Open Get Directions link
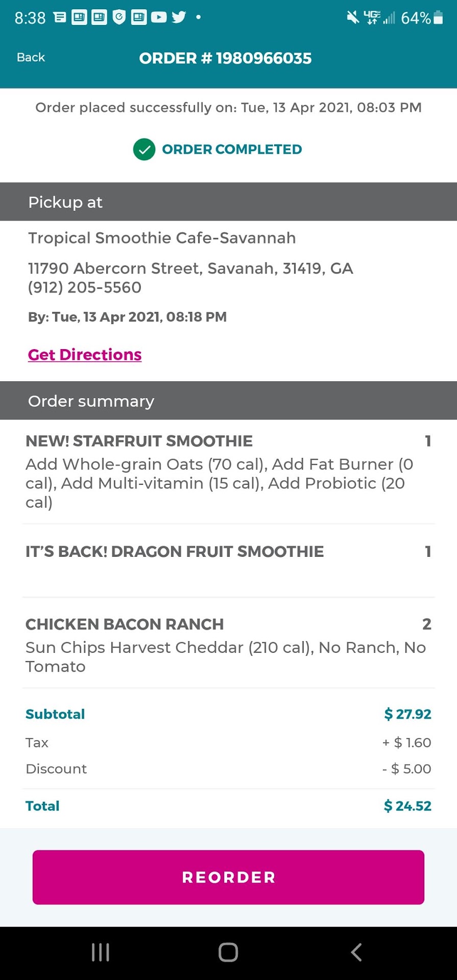 tap(85, 355)
